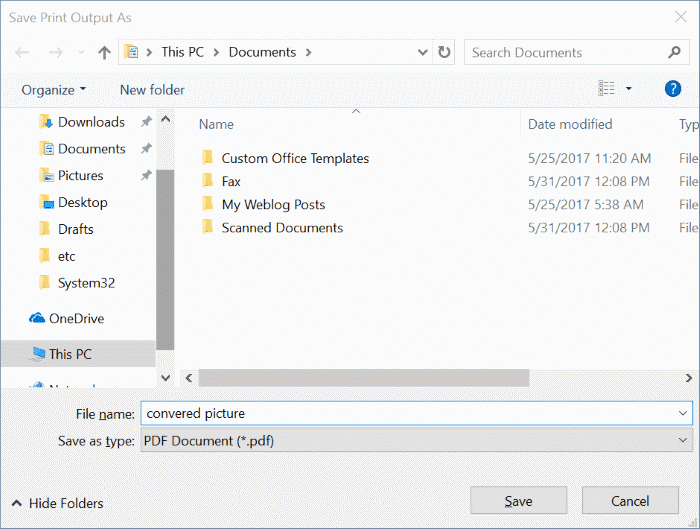Viewport: 700px width, 529px height.
Task: Create a New folder
Action: [x=152, y=90]
